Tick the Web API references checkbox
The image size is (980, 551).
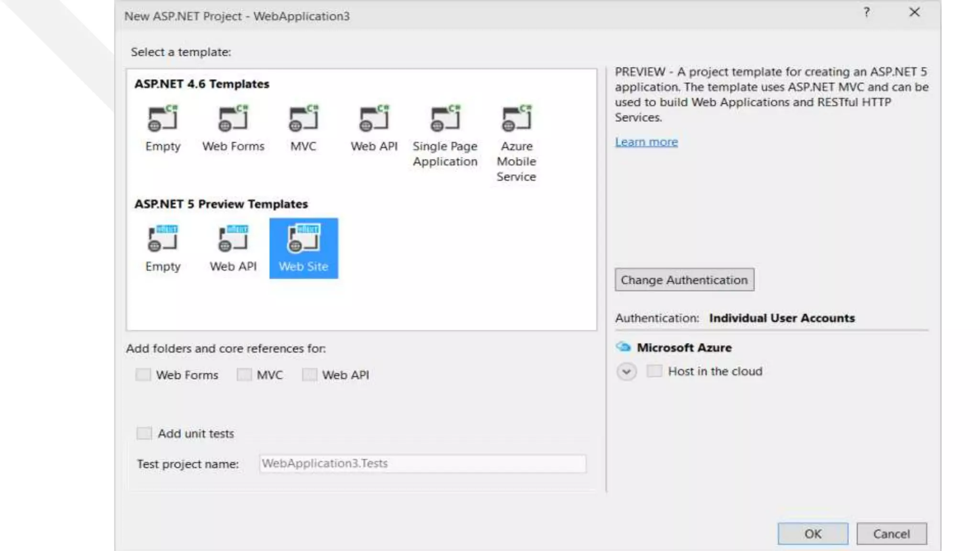[x=310, y=375]
